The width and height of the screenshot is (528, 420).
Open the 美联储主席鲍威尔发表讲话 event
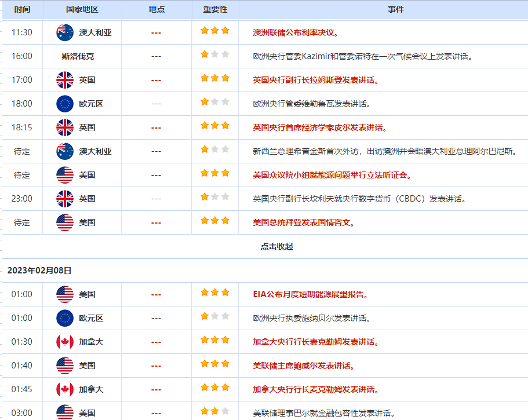pyautogui.click(x=304, y=366)
